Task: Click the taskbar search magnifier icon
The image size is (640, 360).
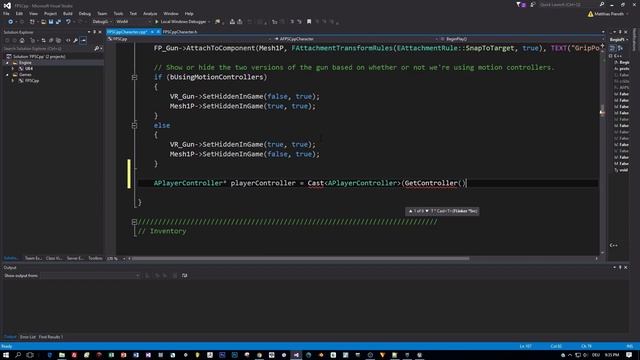Action: coord(18,355)
